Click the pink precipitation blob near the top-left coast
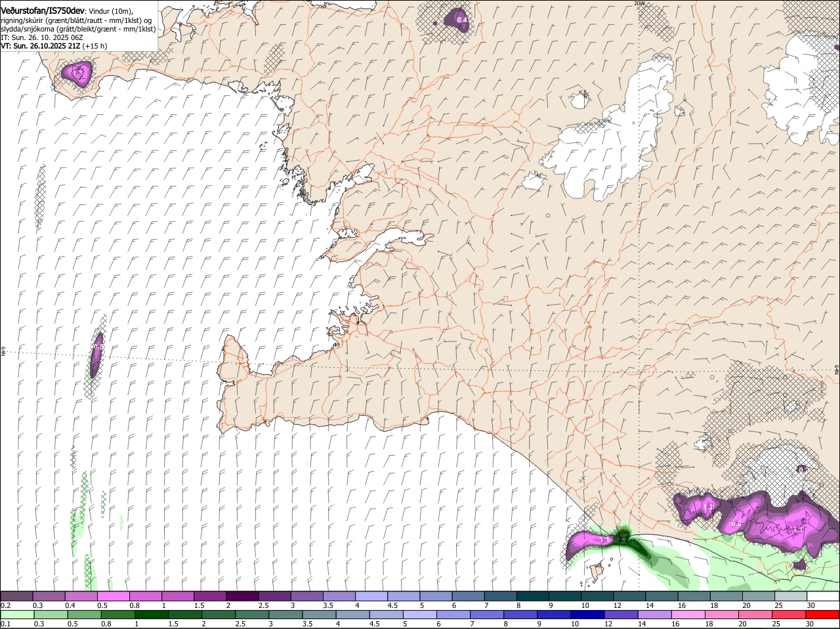Screen dimensions: 840x629 (77, 72)
